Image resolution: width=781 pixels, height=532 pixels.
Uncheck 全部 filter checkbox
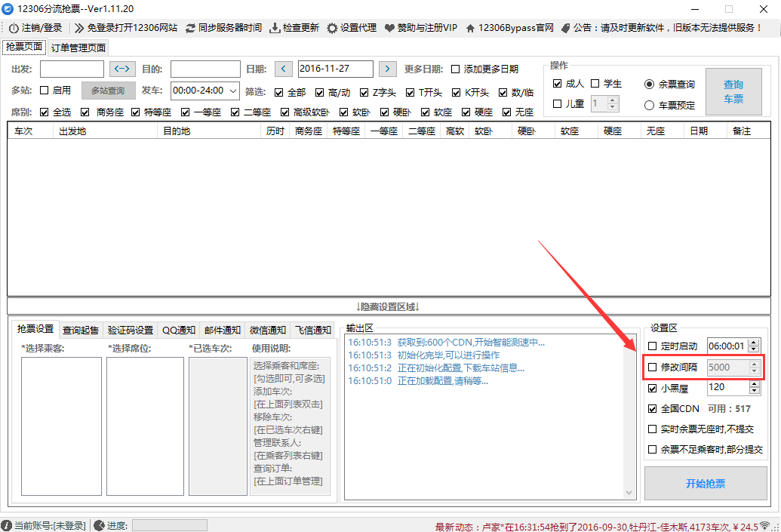click(279, 93)
